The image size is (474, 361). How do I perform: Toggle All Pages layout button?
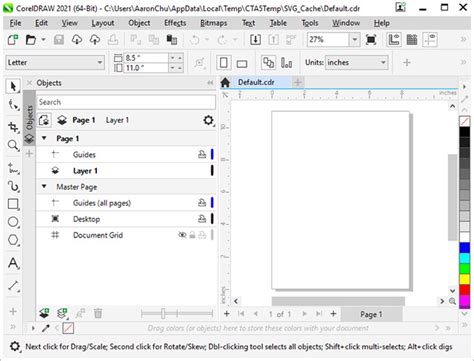point(269,63)
